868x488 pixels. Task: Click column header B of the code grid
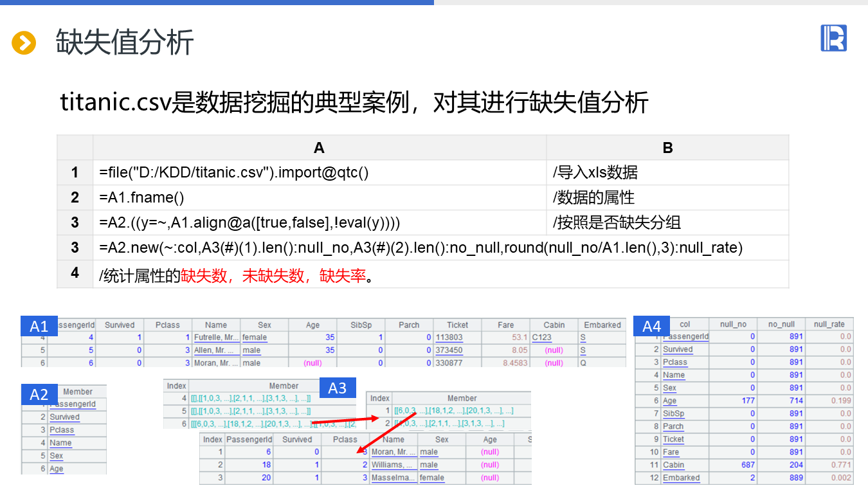click(x=667, y=148)
